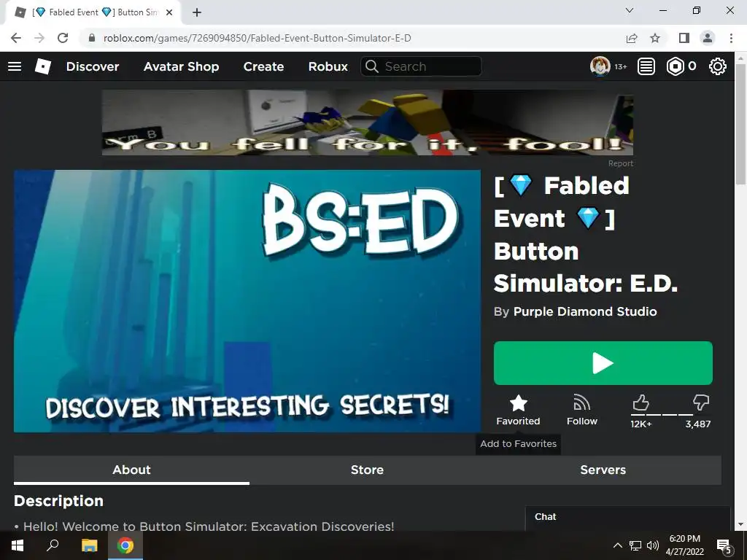Screen dimensions: 747x560
Task: Select the Fabled Event Button Simulator tab
Action: pos(93,13)
